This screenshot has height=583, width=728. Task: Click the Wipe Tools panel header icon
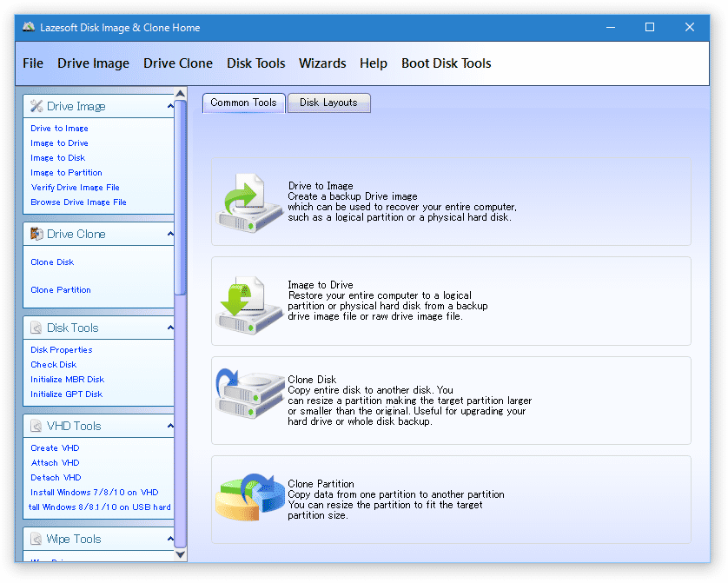point(36,539)
